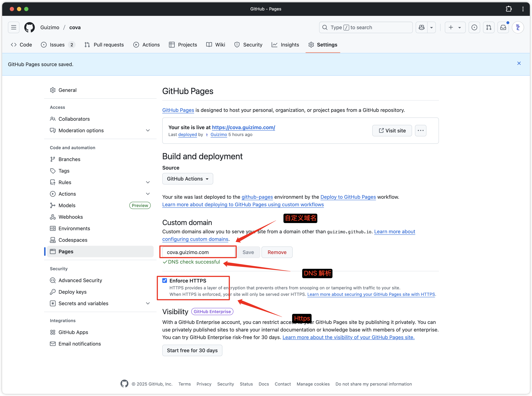Screen dimensions: 532x396
Task: Open the Wiki tab
Action: click(x=215, y=45)
